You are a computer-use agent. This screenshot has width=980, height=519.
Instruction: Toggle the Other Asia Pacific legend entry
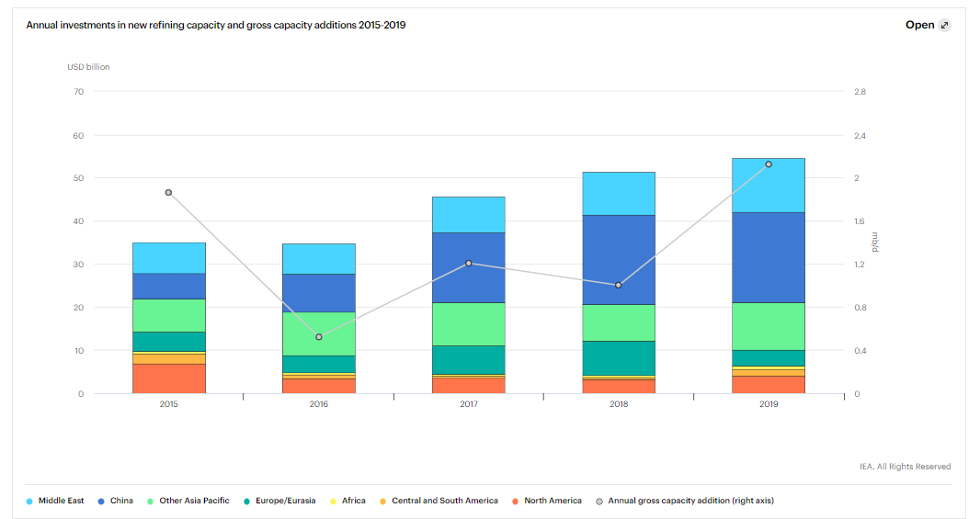(188, 501)
